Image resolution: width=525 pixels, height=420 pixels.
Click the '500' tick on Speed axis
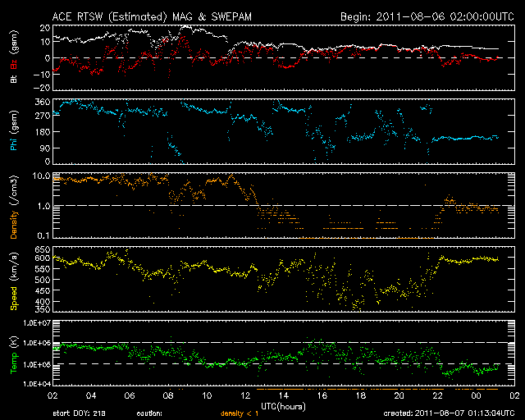[x=43, y=280]
